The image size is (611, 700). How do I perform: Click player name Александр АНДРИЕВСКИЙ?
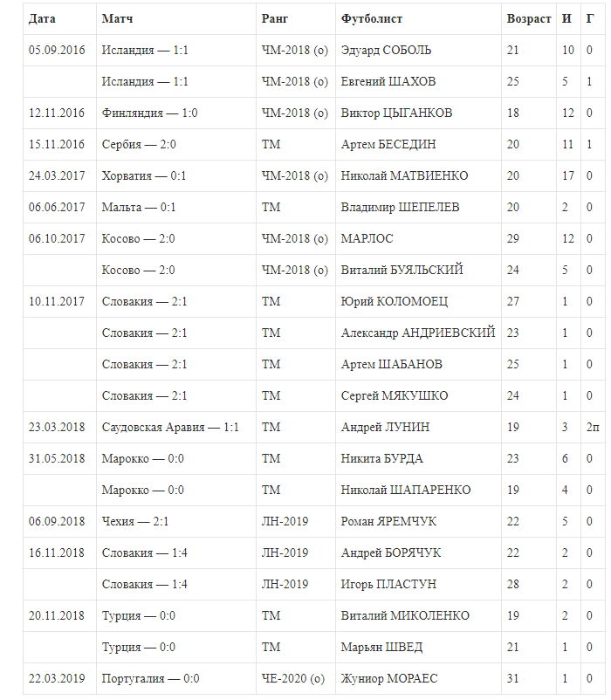click(x=418, y=333)
